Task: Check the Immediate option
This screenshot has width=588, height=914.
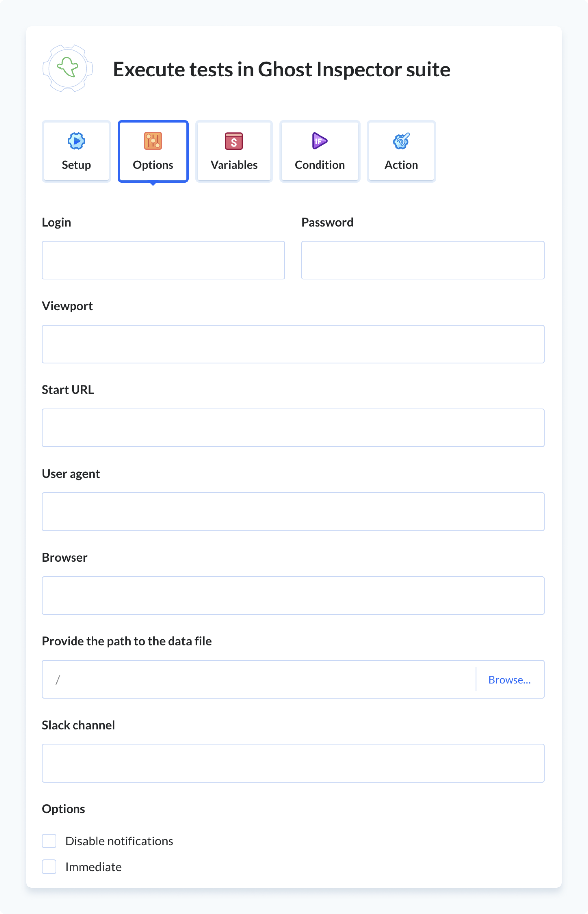Action: 49,867
